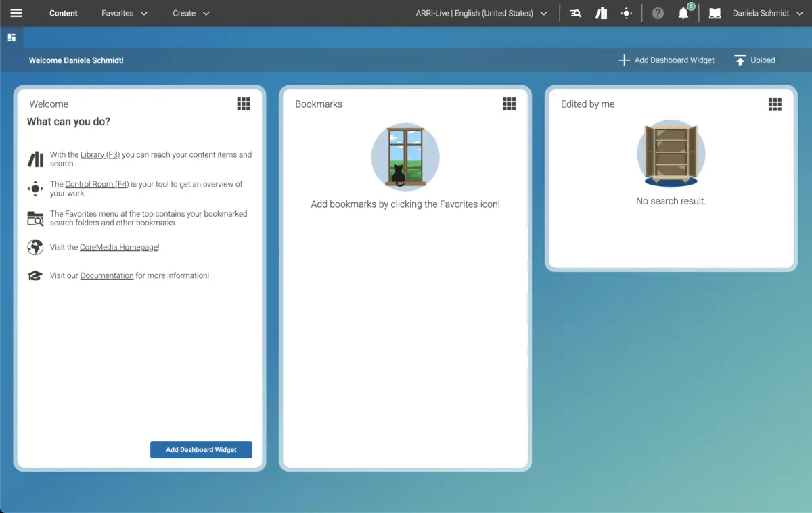Open Edited by me widget grid icon
This screenshot has width=812, height=513.
click(775, 104)
